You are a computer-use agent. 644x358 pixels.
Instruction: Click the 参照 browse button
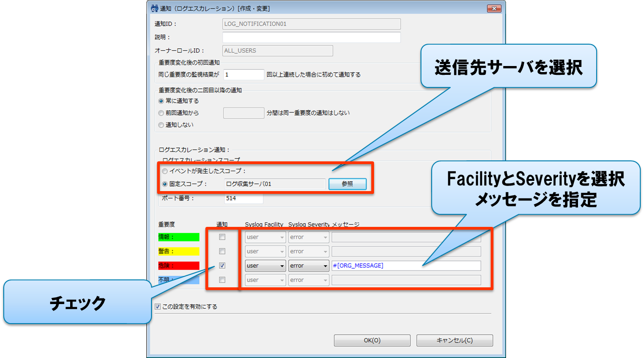[x=348, y=184]
